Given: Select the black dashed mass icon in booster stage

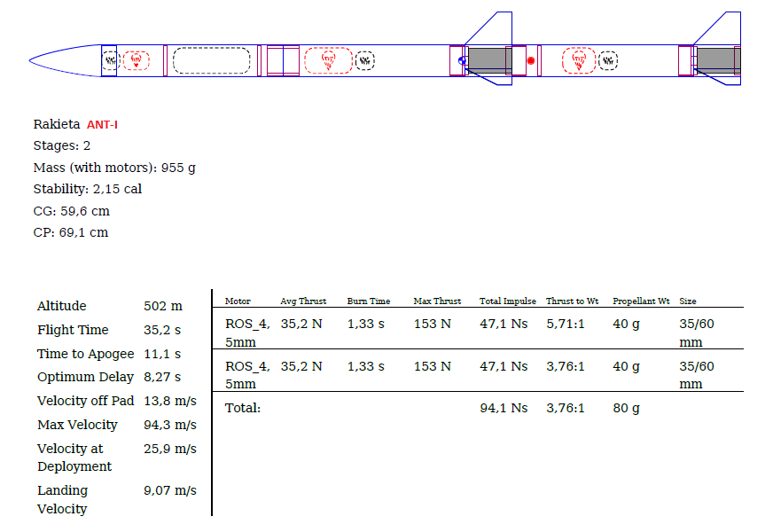Looking at the screenshot, I should pyautogui.click(x=607, y=60).
